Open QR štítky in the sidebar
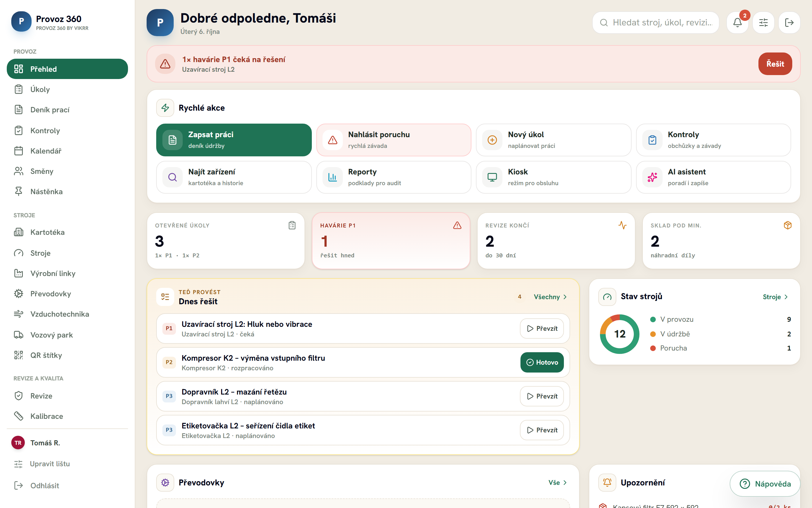 click(x=67, y=355)
